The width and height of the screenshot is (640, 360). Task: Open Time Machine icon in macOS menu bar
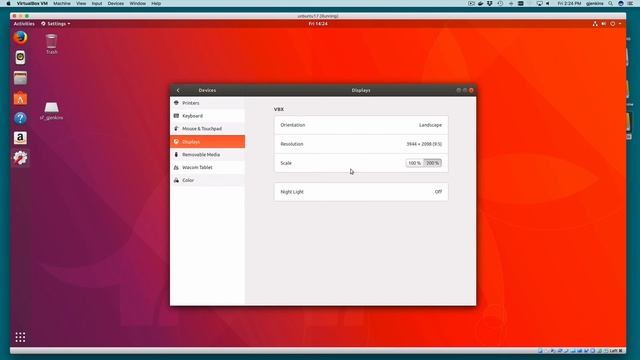(x=500, y=3)
